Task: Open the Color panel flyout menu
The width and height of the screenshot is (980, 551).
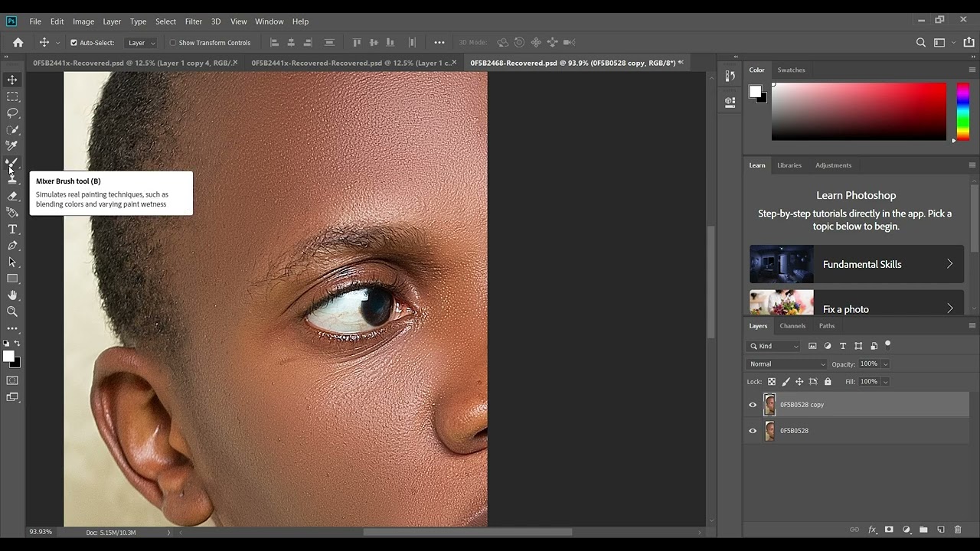Action: [972, 70]
